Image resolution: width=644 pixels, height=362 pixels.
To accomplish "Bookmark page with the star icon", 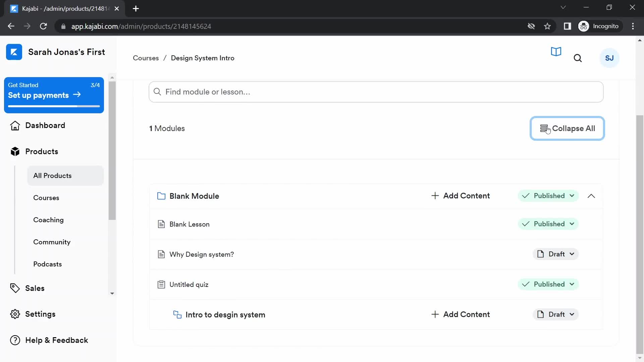I will [547, 26].
